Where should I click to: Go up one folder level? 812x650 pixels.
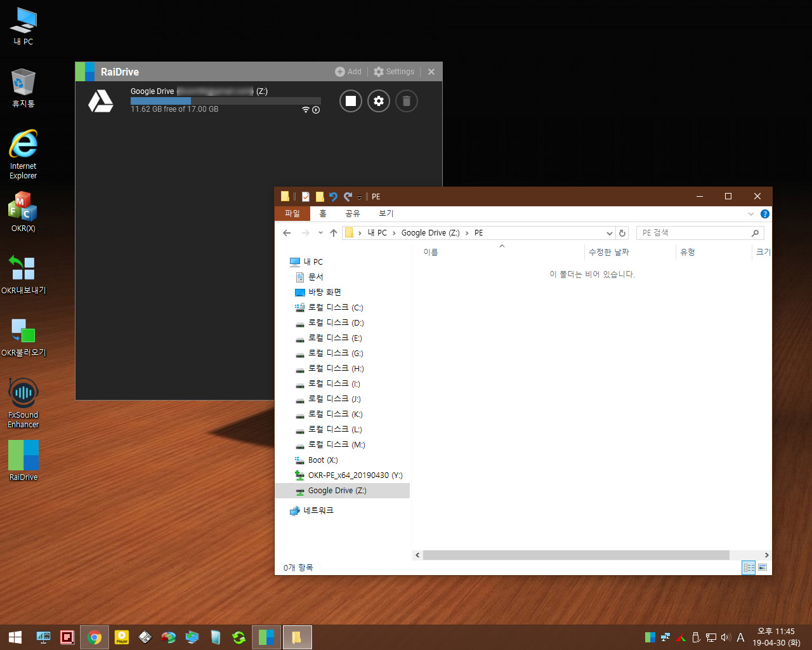tap(334, 233)
